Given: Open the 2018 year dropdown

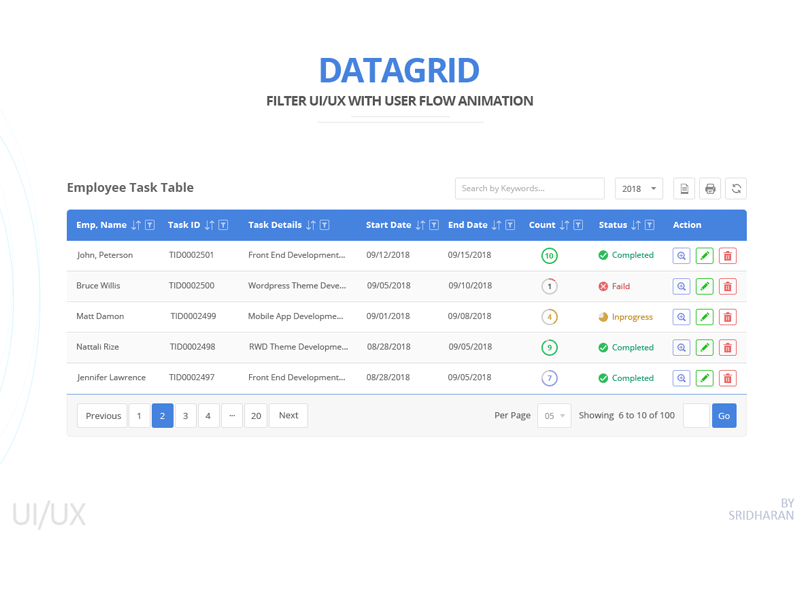Looking at the screenshot, I should [x=639, y=188].
